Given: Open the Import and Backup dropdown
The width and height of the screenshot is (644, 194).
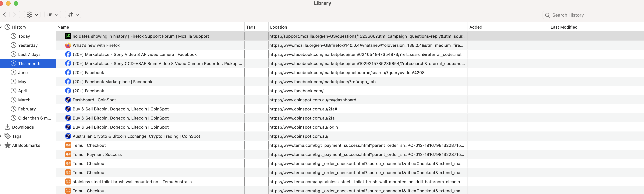Looking at the screenshot, I should coord(73,15).
